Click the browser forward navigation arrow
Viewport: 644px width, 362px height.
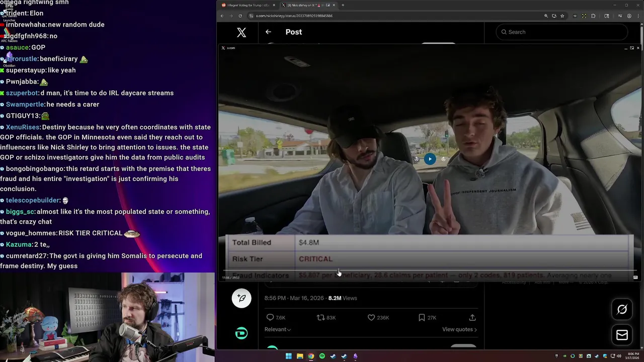231,16
